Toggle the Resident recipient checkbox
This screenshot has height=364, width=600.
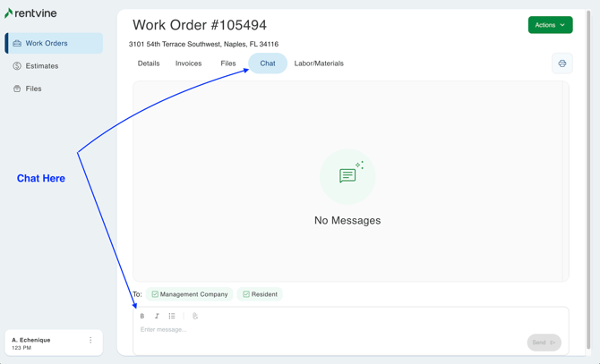point(246,294)
